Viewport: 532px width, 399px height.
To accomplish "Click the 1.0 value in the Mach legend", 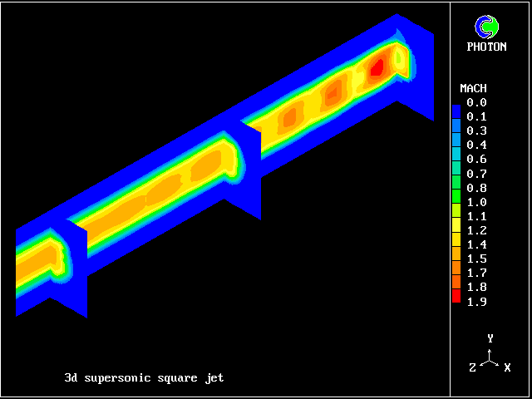I will tap(477, 202).
